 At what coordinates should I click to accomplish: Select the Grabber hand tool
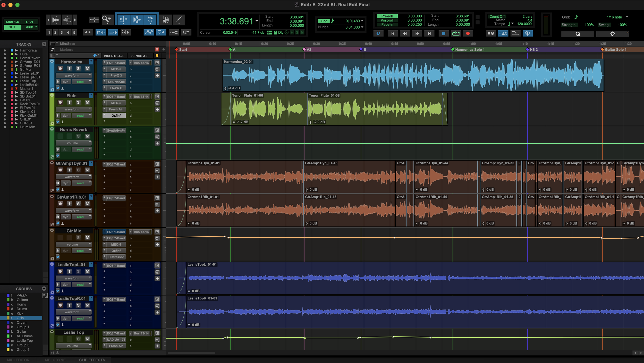pyautogui.click(x=150, y=19)
